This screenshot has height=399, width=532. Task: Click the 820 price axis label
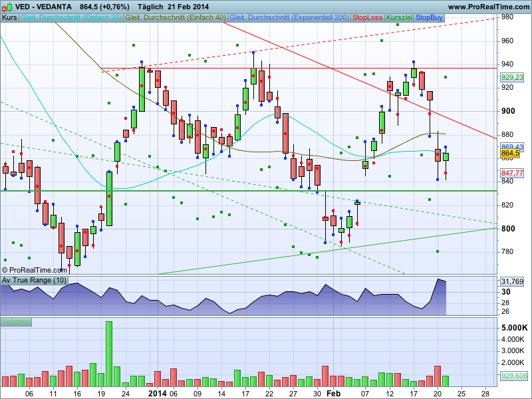click(507, 205)
